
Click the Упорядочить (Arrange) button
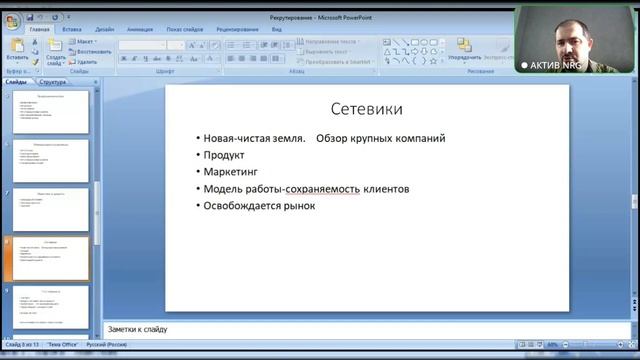coord(464,50)
